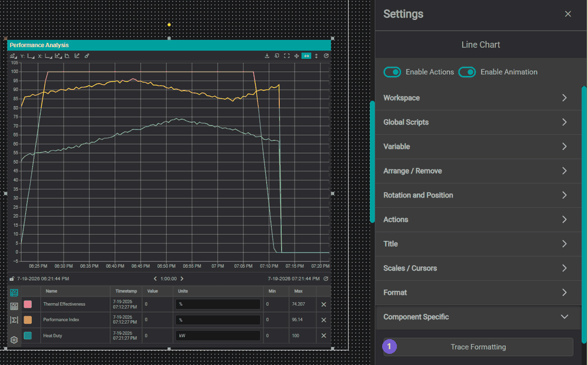This screenshot has height=365, width=588.
Task: Expand the Title section
Action: click(478, 244)
